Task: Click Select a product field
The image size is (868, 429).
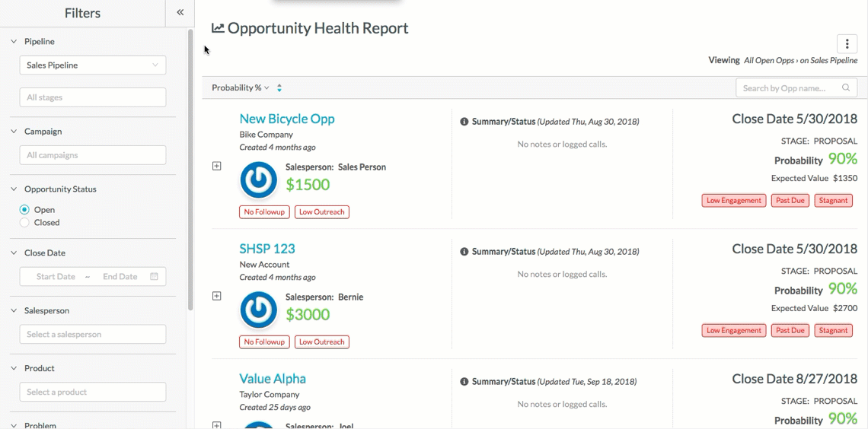Action: [x=93, y=392]
